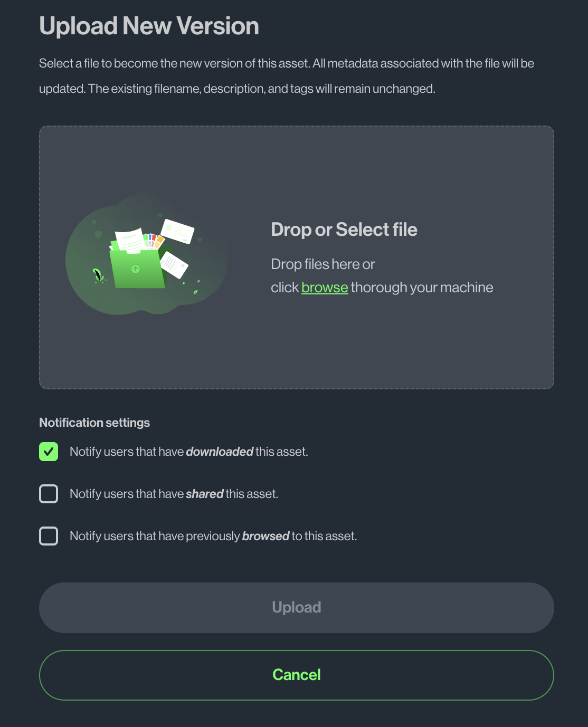Click the card graphic above the folder

(178, 231)
